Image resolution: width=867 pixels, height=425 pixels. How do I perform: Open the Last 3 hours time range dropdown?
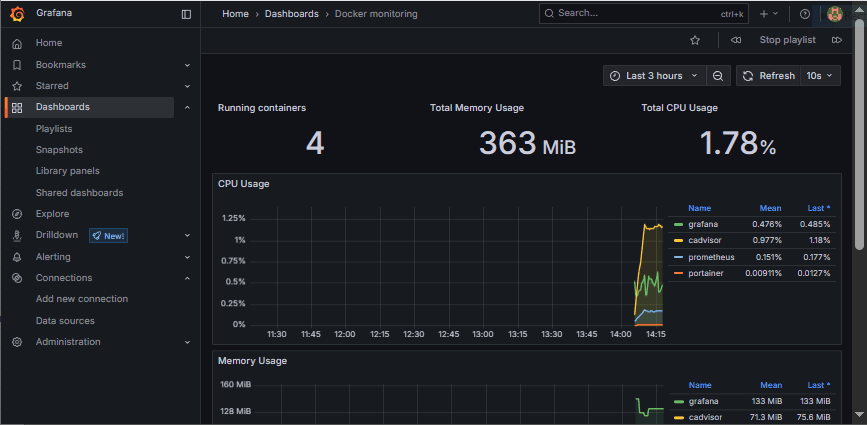click(x=655, y=76)
